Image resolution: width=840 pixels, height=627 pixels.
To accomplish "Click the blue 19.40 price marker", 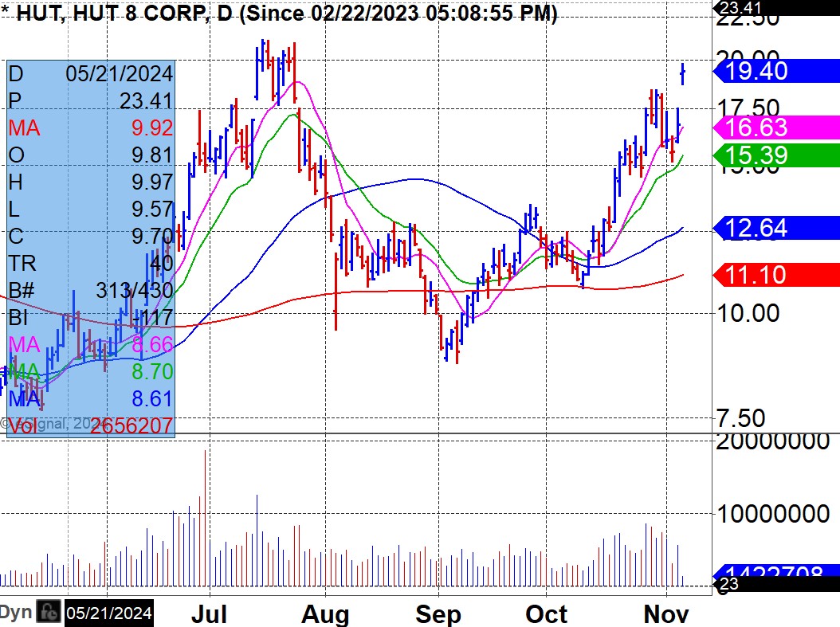I will [x=777, y=71].
